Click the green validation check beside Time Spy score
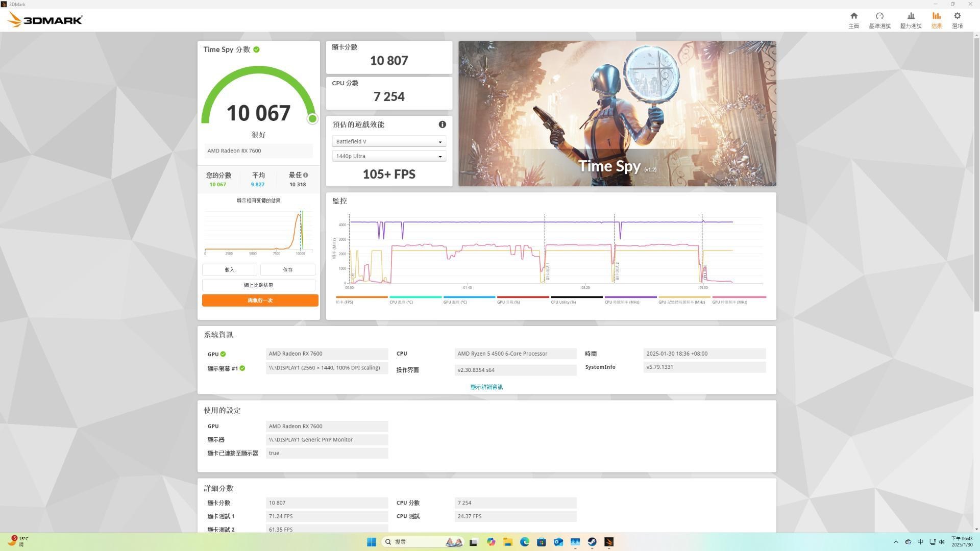This screenshot has height=551, width=980. click(256, 49)
